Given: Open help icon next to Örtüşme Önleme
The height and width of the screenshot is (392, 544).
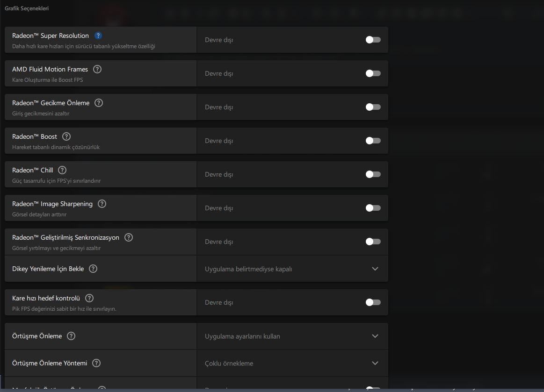Looking at the screenshot, I should pos(71,336).
